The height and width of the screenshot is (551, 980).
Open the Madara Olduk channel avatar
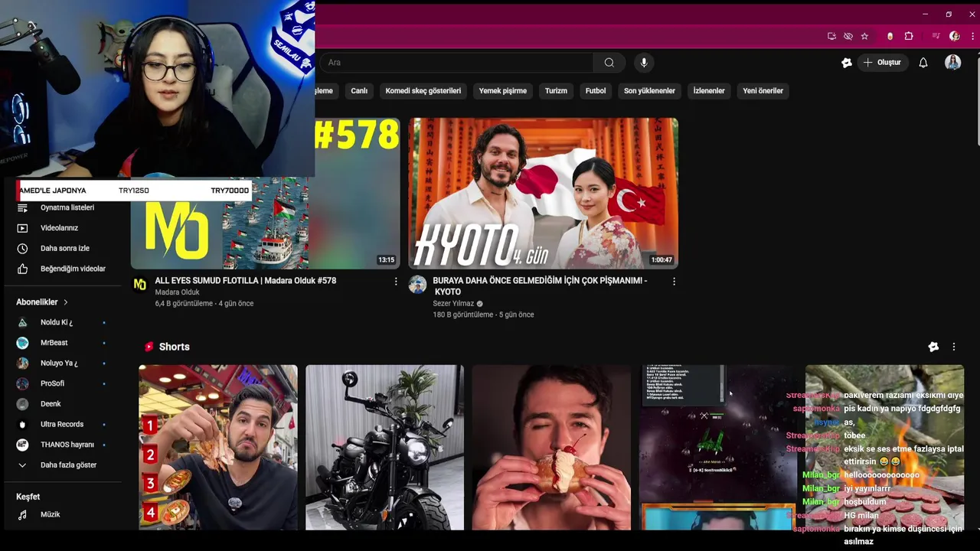[x=139, y=285]
